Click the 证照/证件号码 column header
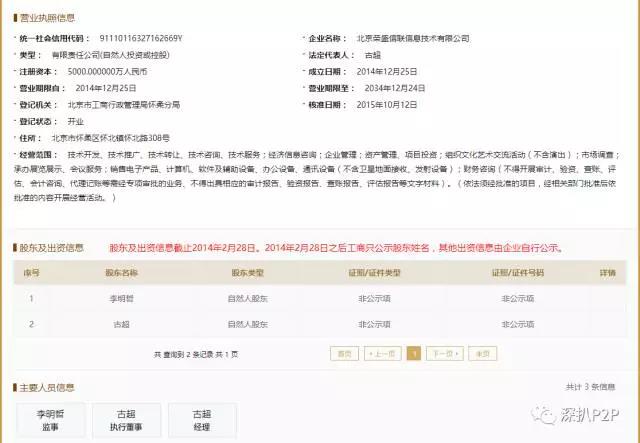This screenshot has width=640, height=443. click(518, 272)
